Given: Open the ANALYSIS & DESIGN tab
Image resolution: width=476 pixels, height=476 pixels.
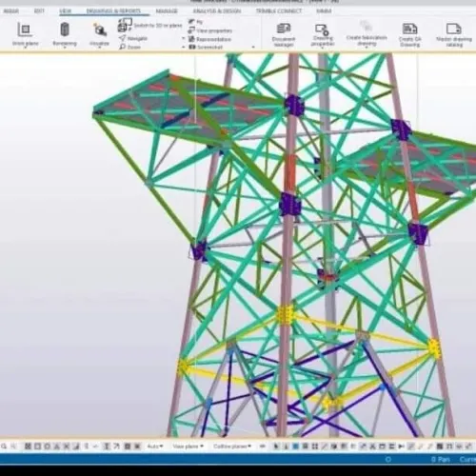Looking at the screenshot, I should coord(217,11).
